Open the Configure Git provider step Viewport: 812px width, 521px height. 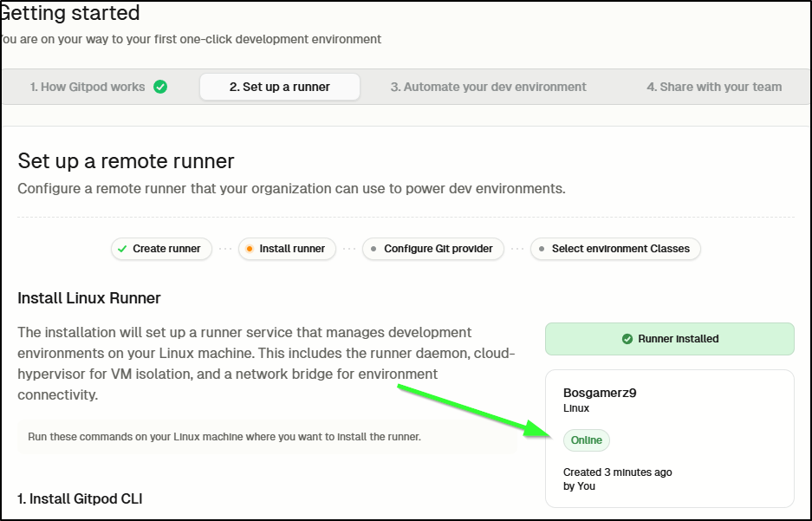click(433, 249)
